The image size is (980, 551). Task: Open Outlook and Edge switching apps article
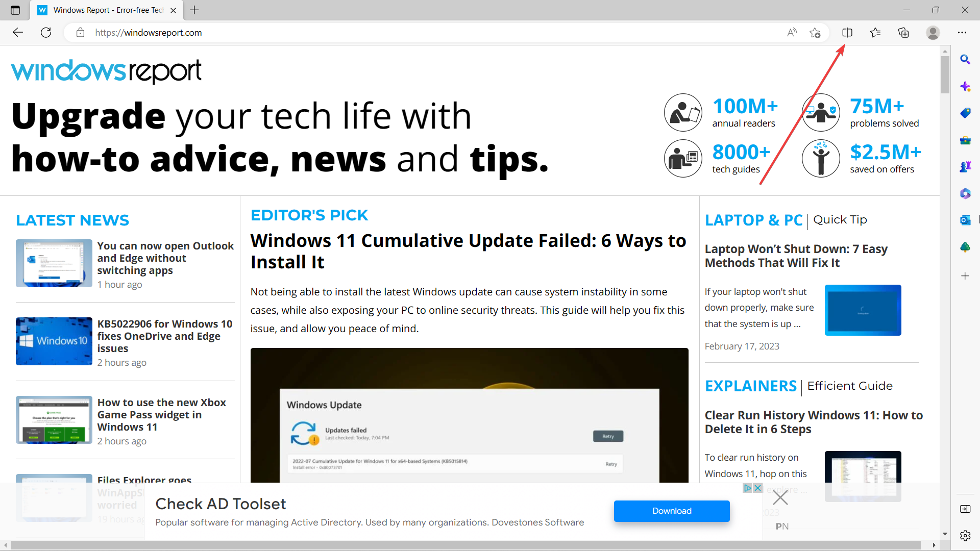[x=165, y=258]
